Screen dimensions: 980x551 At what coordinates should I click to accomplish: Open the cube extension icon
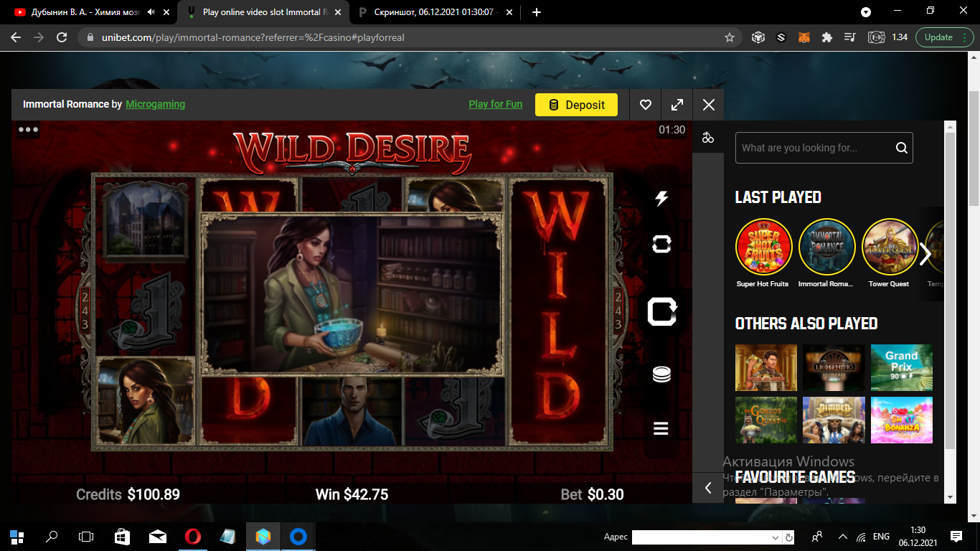(x=758, y=37)
